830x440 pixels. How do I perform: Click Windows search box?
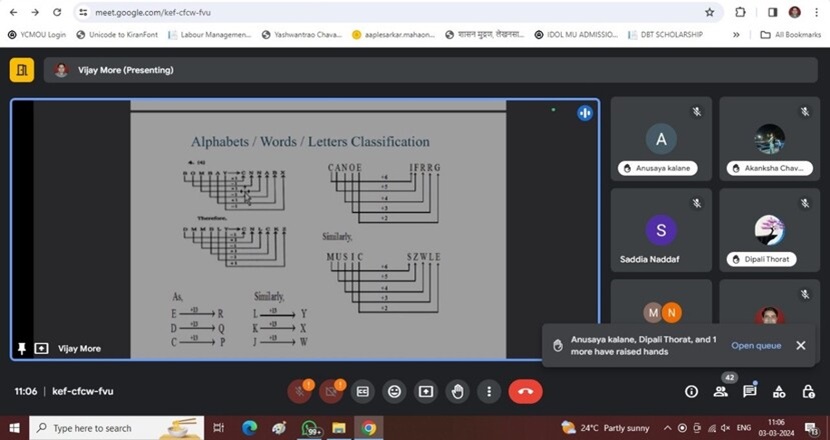[116, 428]
